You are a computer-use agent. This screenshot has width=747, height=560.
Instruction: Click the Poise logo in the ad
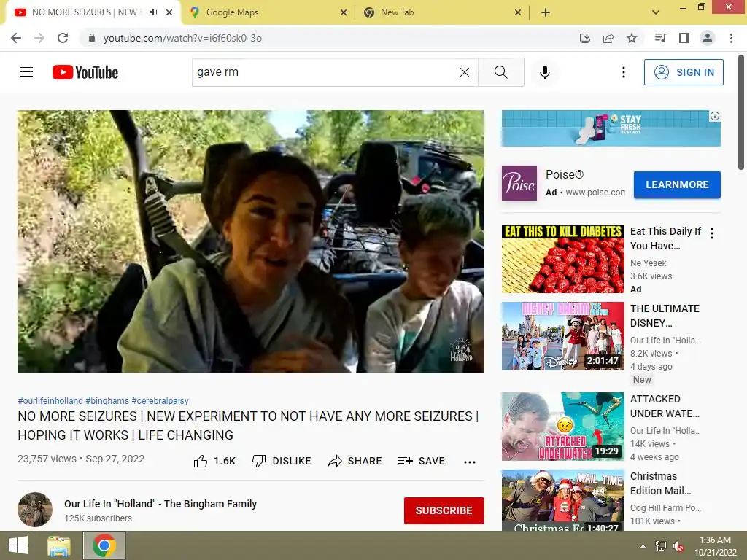(x=519, y=183)
